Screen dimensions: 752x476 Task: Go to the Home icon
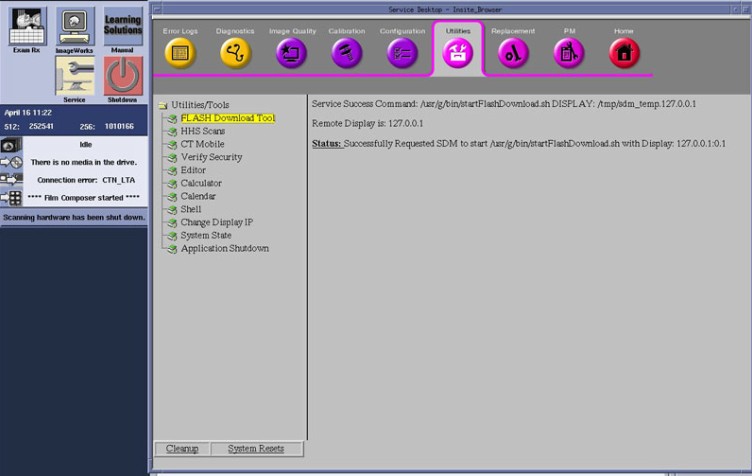tap(624, 53)
